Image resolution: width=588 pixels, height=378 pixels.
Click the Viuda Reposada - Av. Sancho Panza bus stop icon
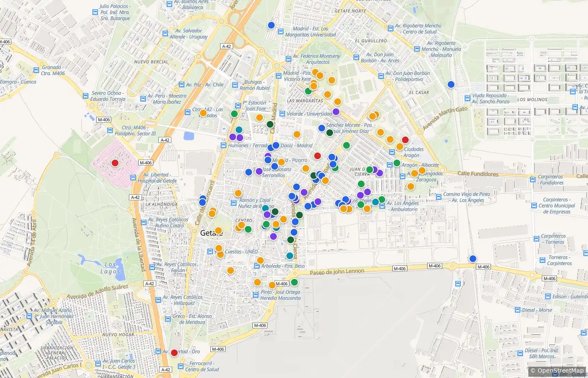pyautogui.click(x=467, y=98)
